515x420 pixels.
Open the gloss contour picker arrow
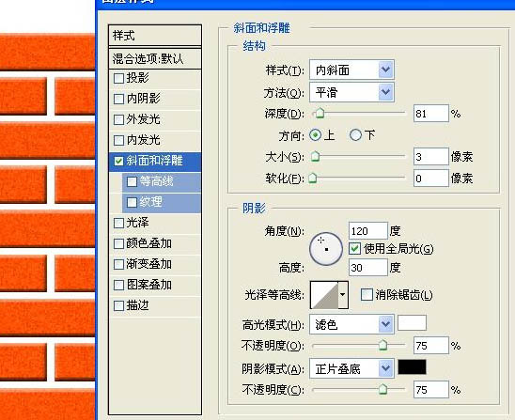343,295
